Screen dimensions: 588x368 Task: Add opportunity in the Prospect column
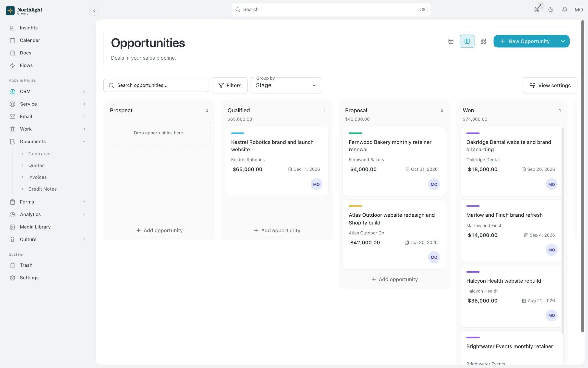tap(159, 230)
